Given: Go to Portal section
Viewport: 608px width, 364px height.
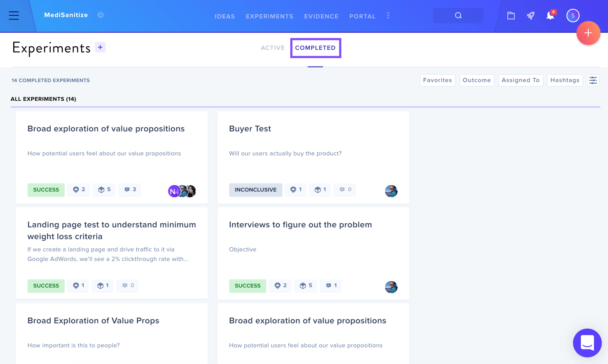Looking at the screenshot, I should [362, 16].
